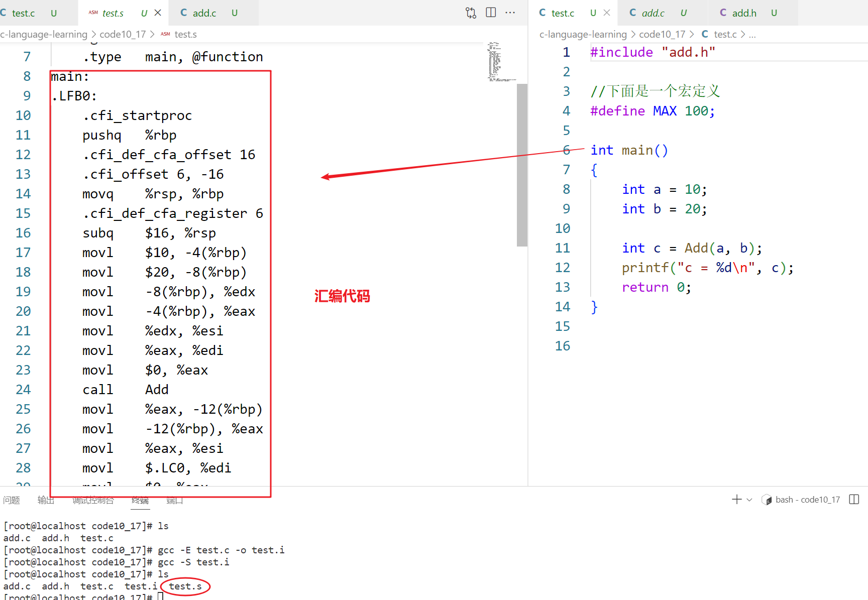This screenshot has width=868, height=600.
Task: Click c-language-learning breadcrumb in right editor
Action: click(583, 34)
